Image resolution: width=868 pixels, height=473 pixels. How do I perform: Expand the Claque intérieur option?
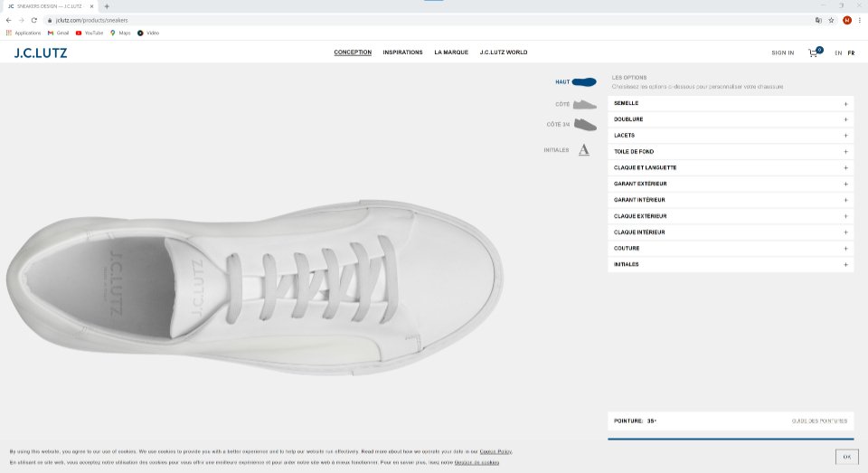[731, 232]
